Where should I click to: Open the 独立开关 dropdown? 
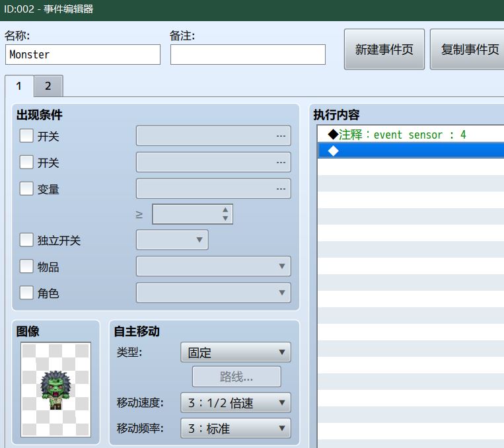coord(172,240)
